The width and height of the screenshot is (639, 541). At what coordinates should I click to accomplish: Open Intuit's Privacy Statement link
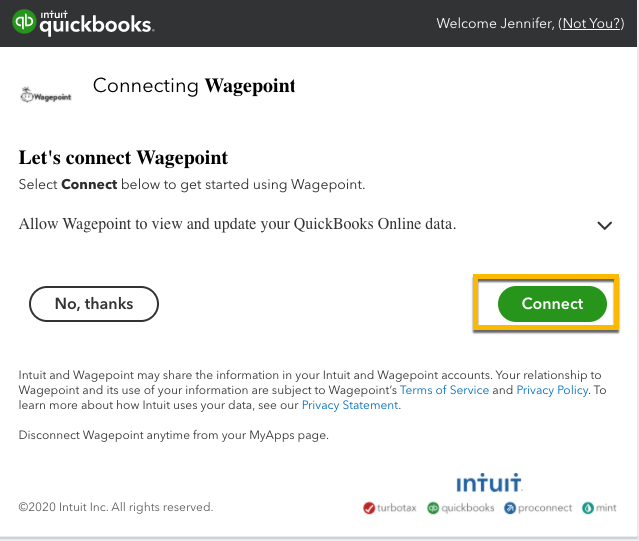pyautogui.click(x=350, y=405)
